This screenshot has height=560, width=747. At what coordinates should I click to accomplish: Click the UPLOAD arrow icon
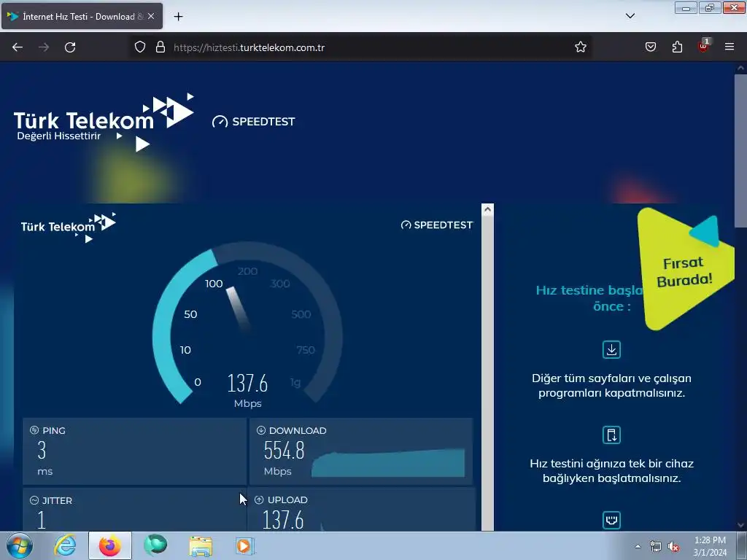click(259, 500)
